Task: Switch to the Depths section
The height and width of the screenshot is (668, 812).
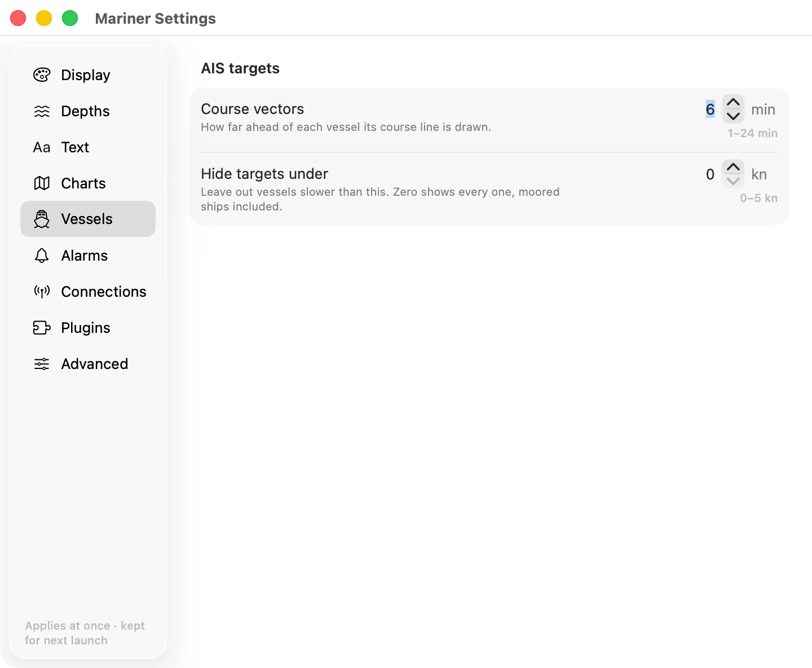Action: [88, 111]
